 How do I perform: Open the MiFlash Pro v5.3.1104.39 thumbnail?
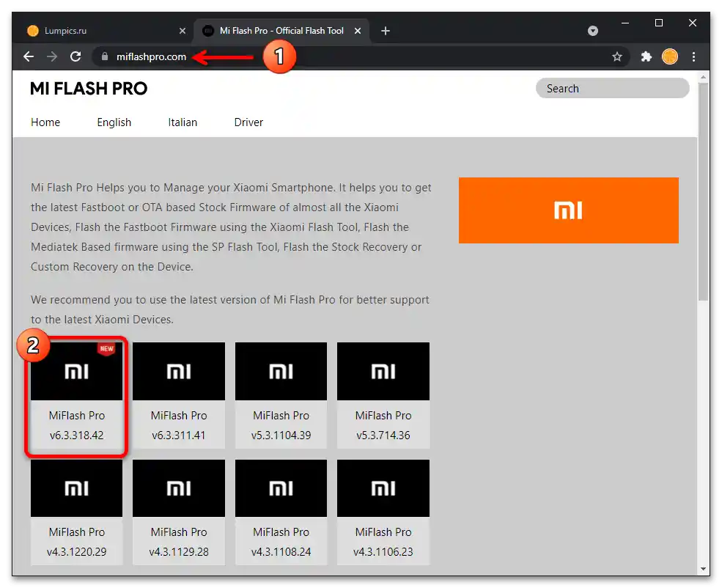click(281, 371)
